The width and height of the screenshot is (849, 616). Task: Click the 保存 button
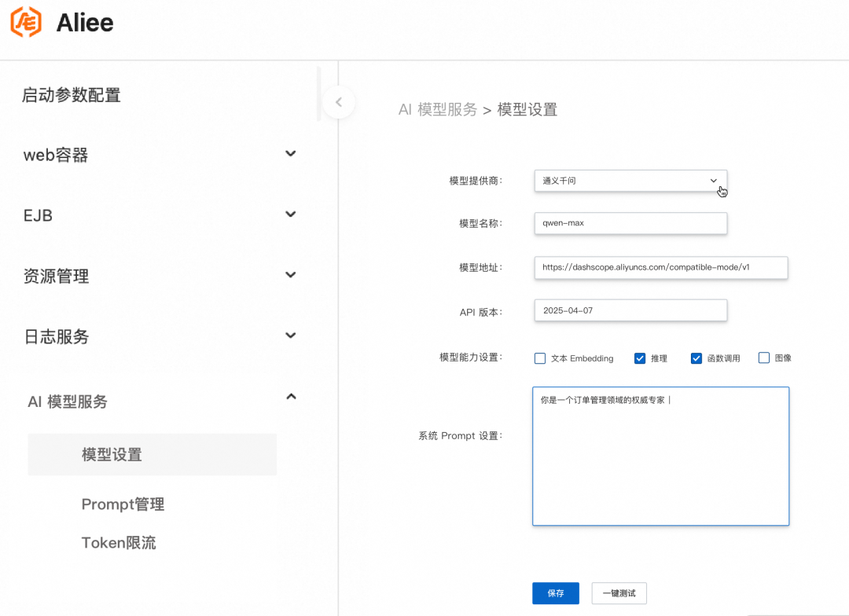[555, 593]
